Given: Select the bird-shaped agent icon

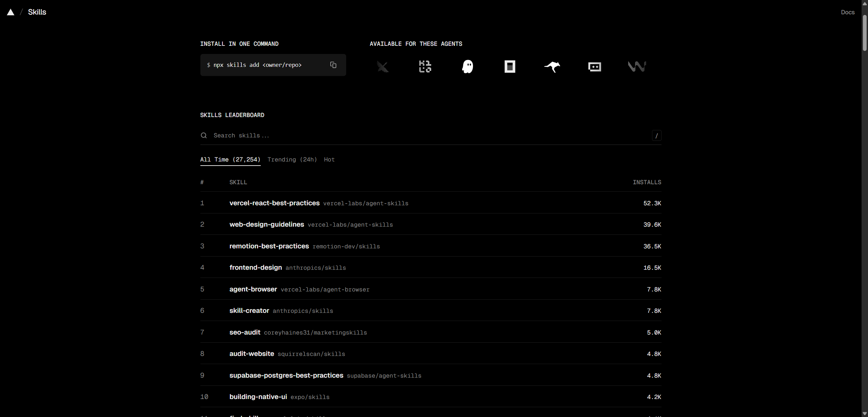Looking at the screenshot, I should pos(383,67).
